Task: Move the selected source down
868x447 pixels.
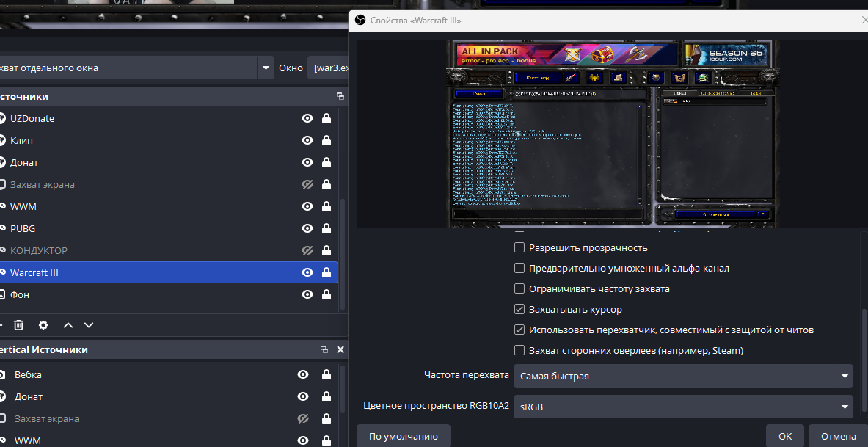Action: [x=89, y=325]
